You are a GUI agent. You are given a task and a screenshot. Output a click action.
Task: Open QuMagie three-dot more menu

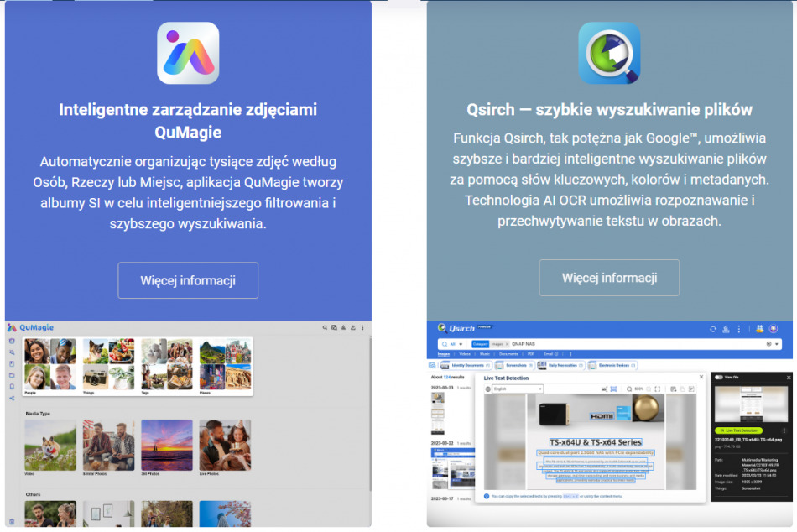364,327
